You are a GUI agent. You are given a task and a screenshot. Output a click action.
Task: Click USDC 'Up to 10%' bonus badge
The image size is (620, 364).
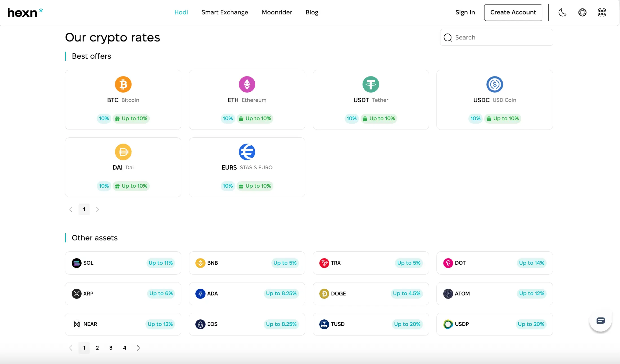tap(503, 119)
